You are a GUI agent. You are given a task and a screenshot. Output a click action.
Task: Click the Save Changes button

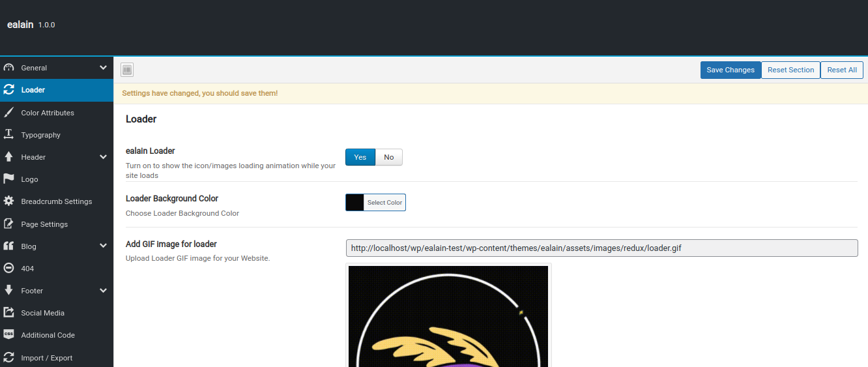coord(731,70)
